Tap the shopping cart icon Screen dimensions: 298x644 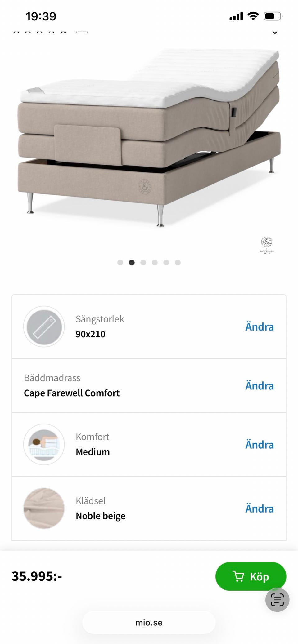click(238, 576)
